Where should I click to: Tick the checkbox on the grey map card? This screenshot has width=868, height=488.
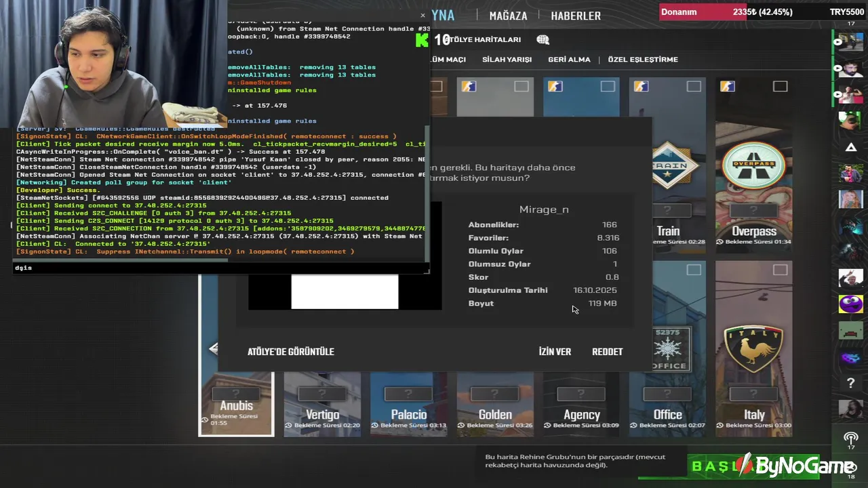tap(521, 86)
